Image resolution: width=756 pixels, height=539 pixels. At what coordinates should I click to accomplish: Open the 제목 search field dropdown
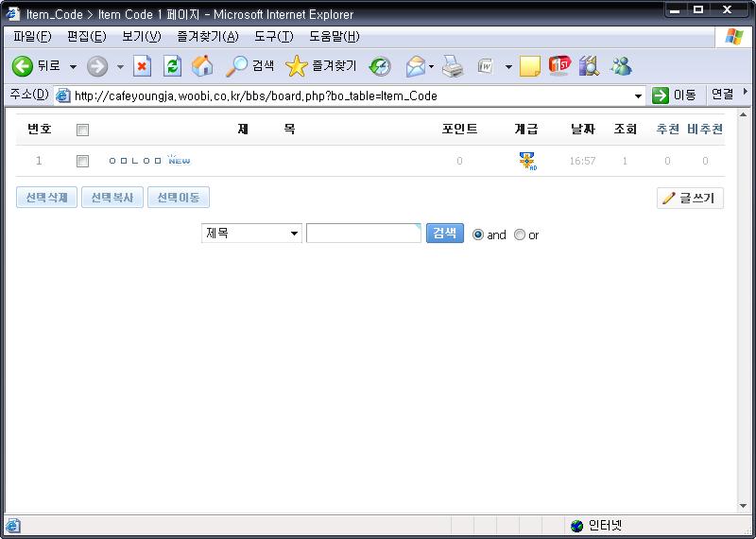(294, 234)
